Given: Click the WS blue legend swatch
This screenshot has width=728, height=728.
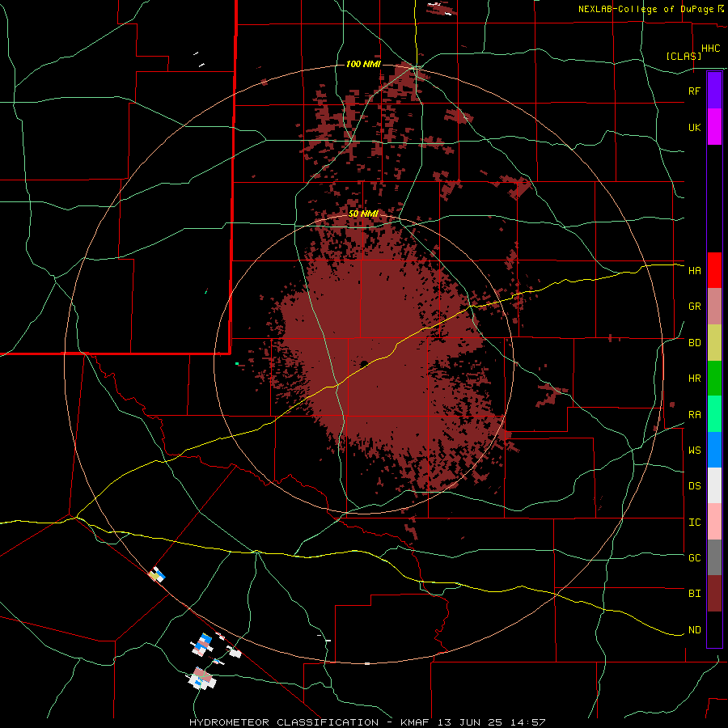Looking at the screenshot, I should pyautogui.click(x=714, y=450).
